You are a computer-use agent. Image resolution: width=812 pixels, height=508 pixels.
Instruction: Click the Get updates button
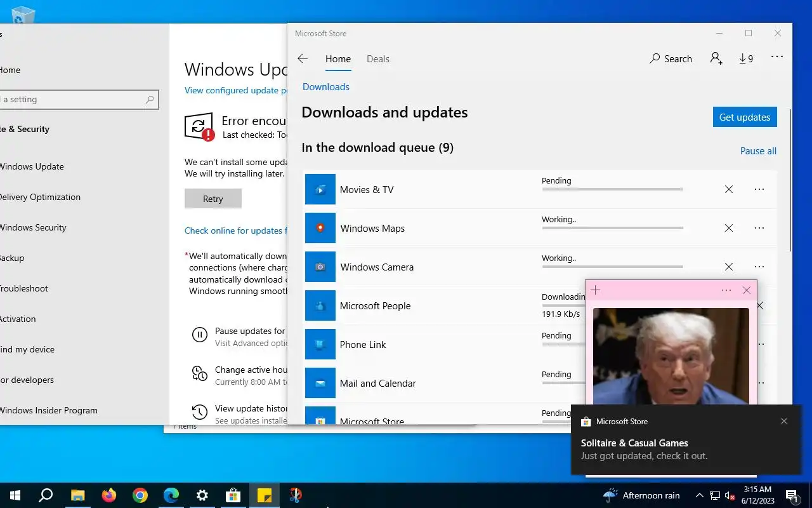745,117
